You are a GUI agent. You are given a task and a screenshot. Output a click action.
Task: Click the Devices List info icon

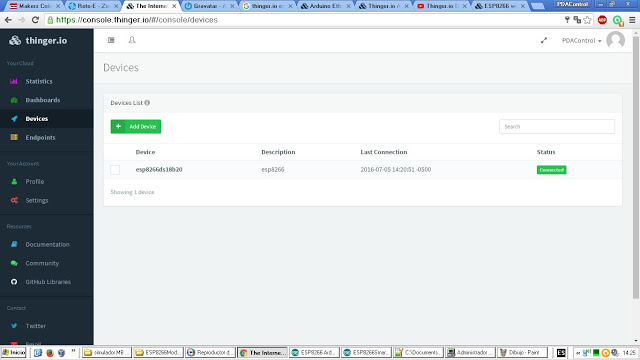[147, 103]
